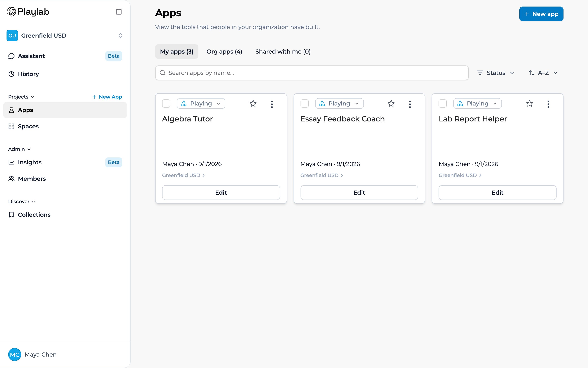The image size is (588, 368).
Task: Open the Lab Report Helper card title
Action: 473,119
